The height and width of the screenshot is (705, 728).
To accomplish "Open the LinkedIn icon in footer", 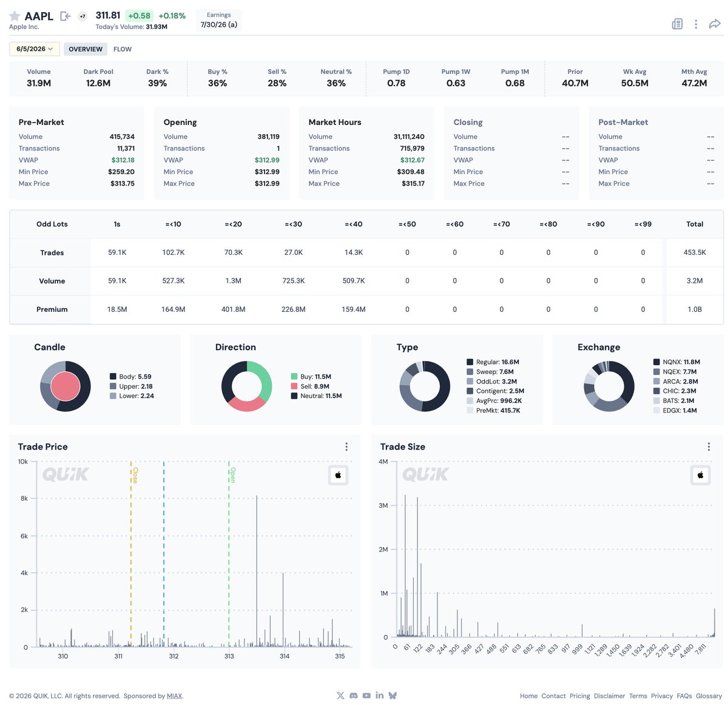I will point(379,695).
